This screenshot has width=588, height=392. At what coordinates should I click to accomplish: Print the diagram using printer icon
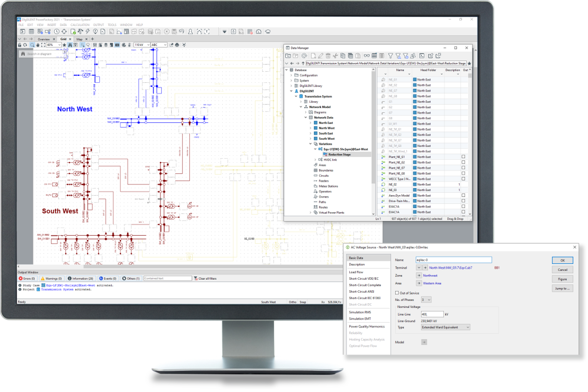[178, 45]
